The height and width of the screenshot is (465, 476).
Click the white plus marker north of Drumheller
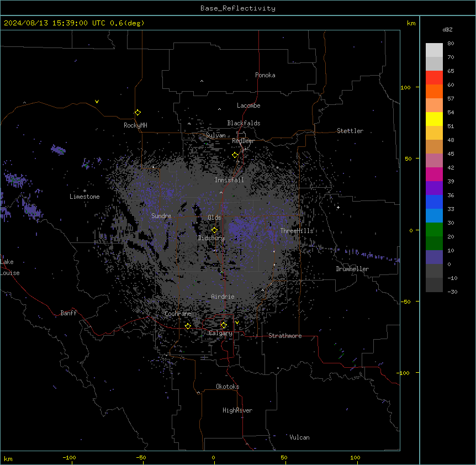[x=338, y=207]
